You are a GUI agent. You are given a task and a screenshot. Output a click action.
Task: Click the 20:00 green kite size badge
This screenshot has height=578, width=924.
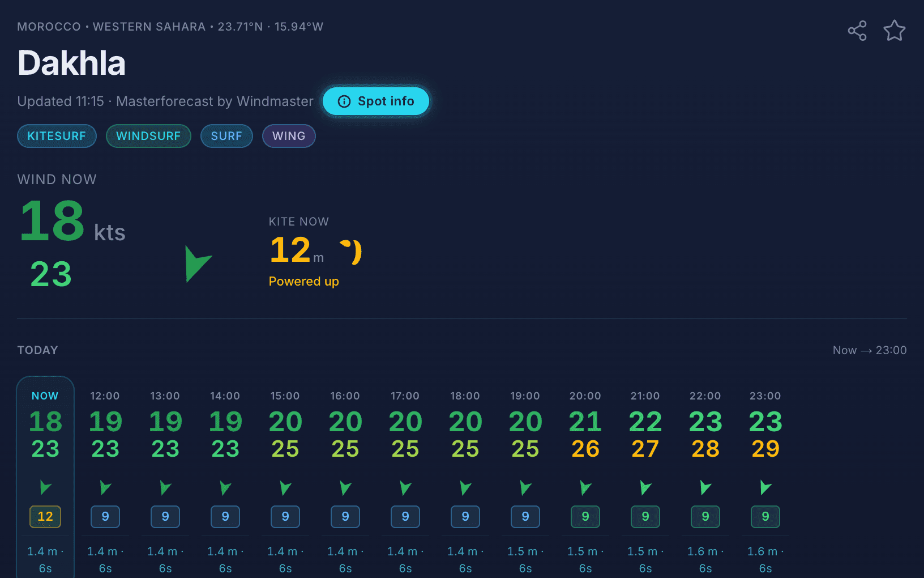click(585, 517)
